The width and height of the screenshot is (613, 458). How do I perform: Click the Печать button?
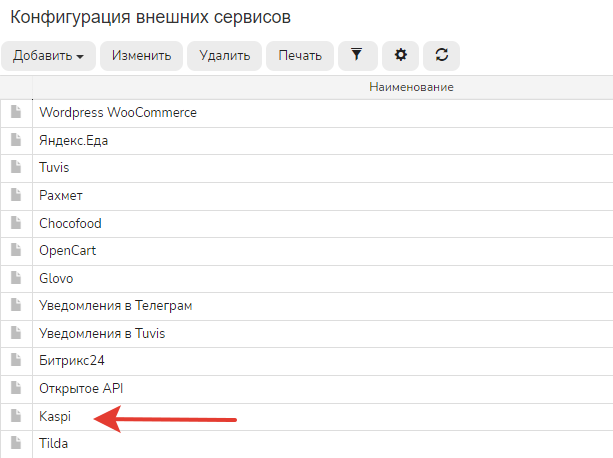click(x=300, y=56)
